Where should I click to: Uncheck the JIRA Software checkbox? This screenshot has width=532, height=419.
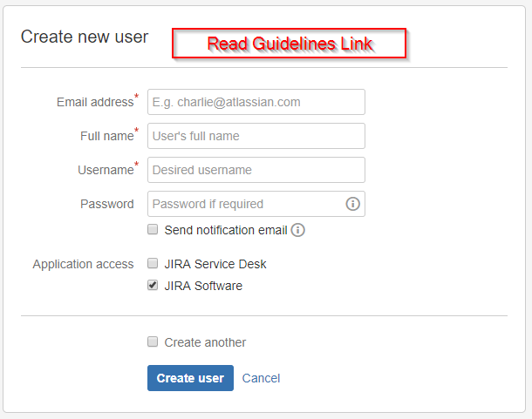tap(153, 285)
